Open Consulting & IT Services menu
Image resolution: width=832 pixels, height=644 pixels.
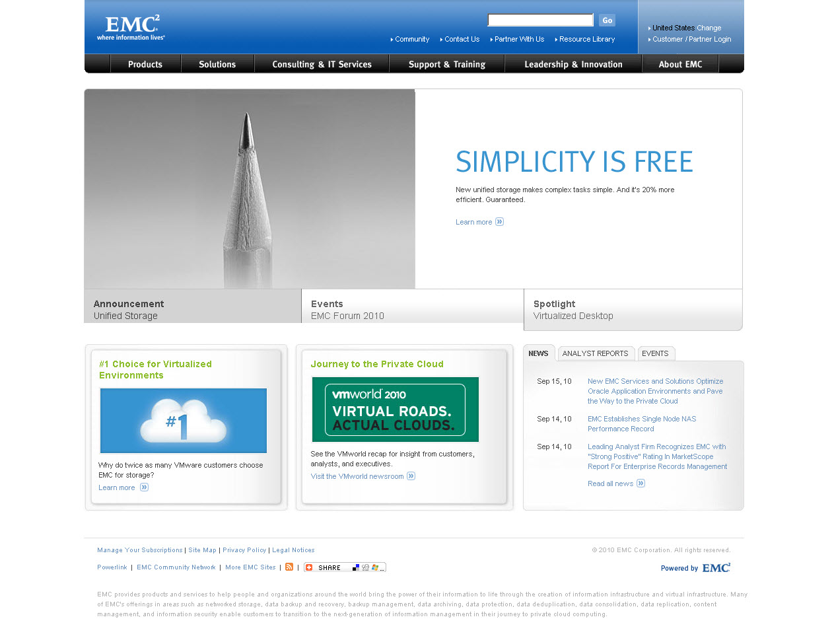[x=322, y=64]
